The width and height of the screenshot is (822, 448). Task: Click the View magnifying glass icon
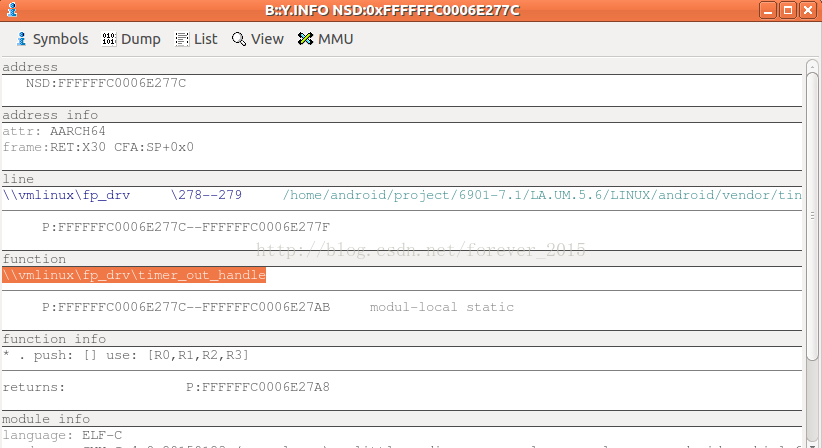point(239,39)
